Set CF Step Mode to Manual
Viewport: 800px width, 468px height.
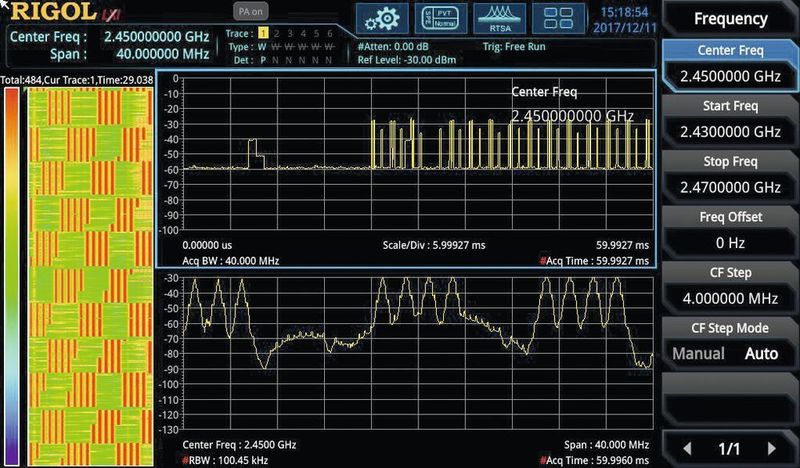tap(698, 354)
